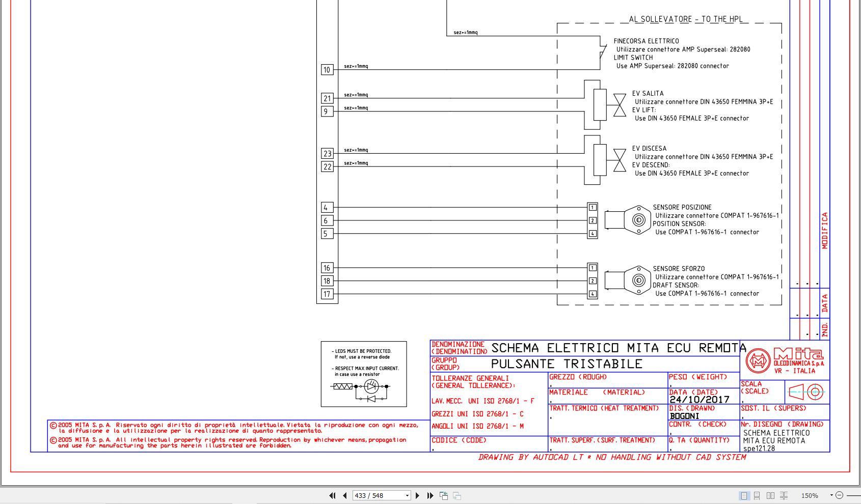Screen dimensions: 861x504
Task: Click the vertical MODIFICA label
Action: click(x=825, y=231)
